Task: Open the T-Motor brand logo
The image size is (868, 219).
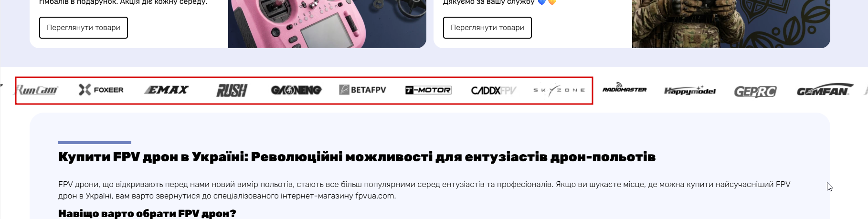Action: (x=428, y=90)
